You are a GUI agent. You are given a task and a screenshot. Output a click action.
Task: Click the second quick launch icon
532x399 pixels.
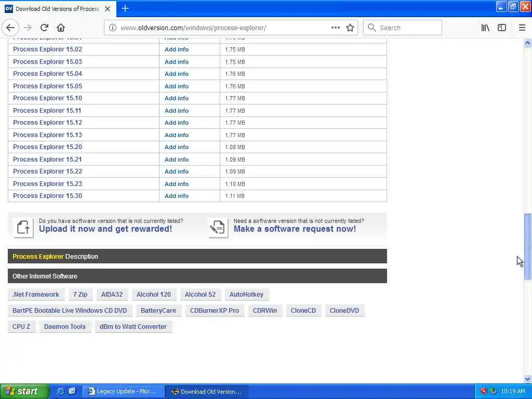pos(72,391)
